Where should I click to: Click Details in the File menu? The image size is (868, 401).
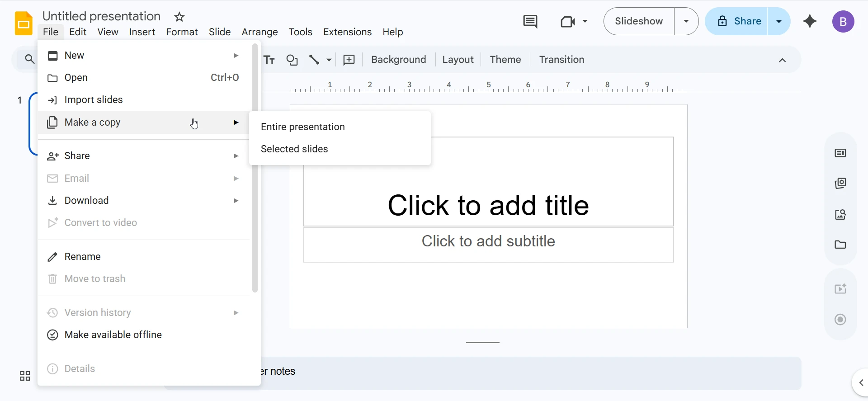[144, 369]
